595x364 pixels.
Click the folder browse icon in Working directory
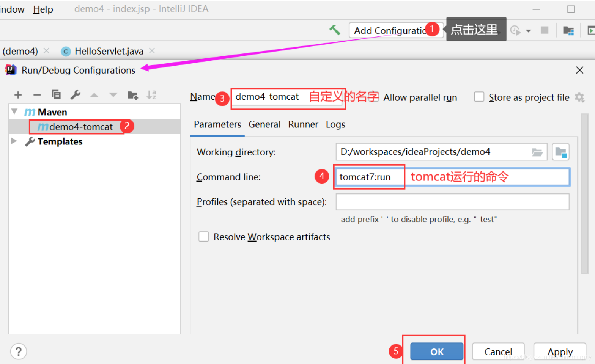537,152
